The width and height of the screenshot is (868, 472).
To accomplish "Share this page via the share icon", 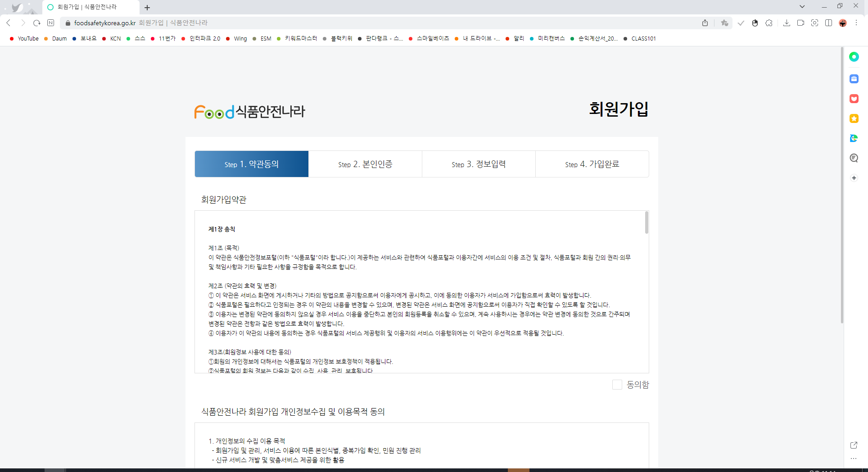I will (x=705, y=23).
